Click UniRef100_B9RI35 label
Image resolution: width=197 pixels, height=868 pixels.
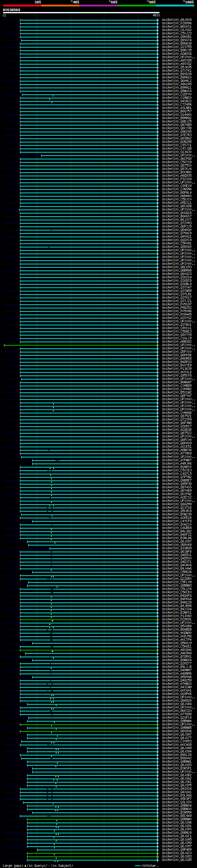177,50
